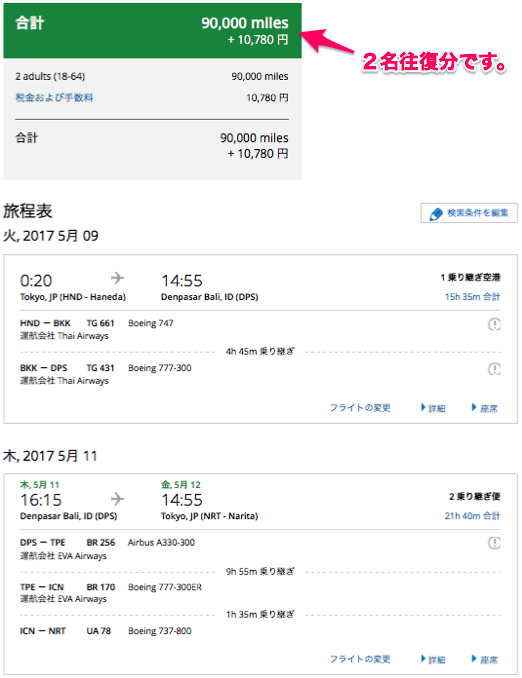The height and width of the screenshot is (678, 522).
Task: Click the TPE – ICN segment text
Action: coord(42,587)
